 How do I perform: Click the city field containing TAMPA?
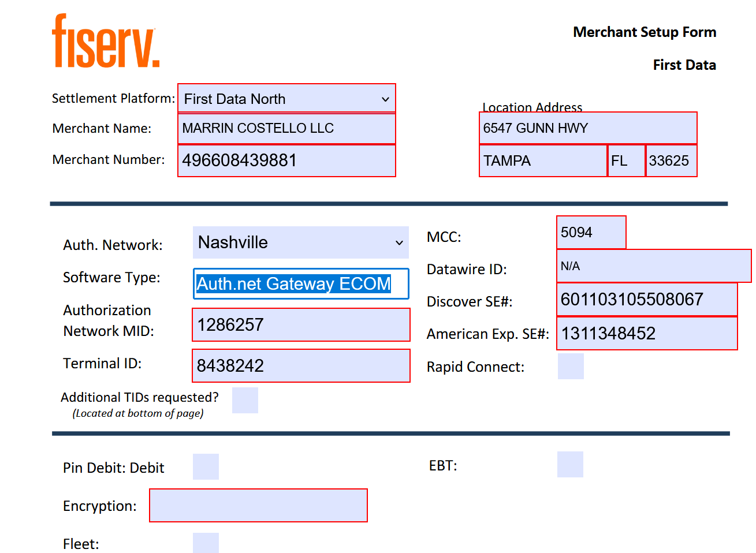coord(543,160)
